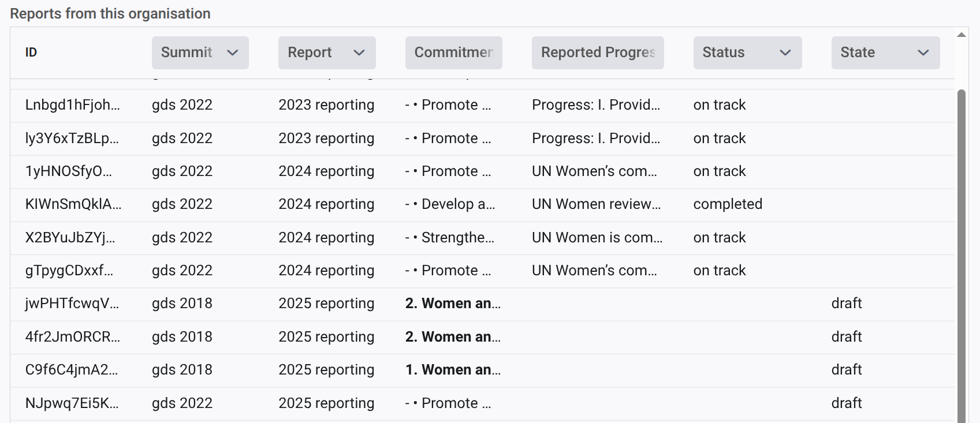Image resolution: width=980 pixels, height=423 pixels.
Task: Click 'on track' status in X2BYuJbZYj row
Action: 720,238
